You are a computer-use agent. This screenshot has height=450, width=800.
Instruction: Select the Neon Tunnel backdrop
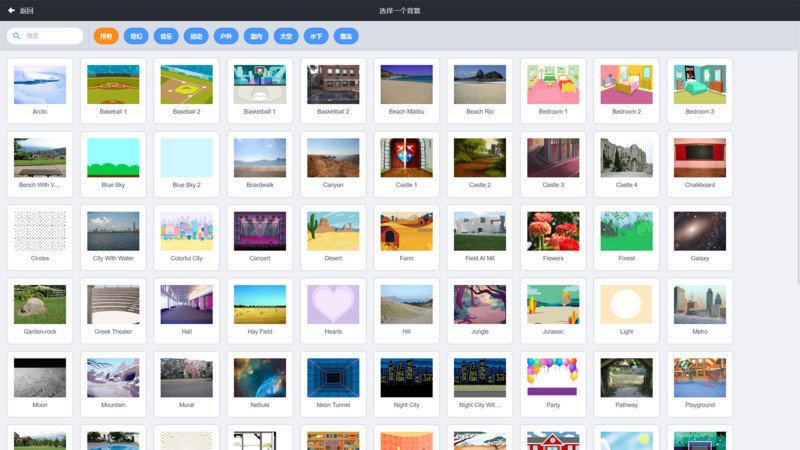(333, 382)
